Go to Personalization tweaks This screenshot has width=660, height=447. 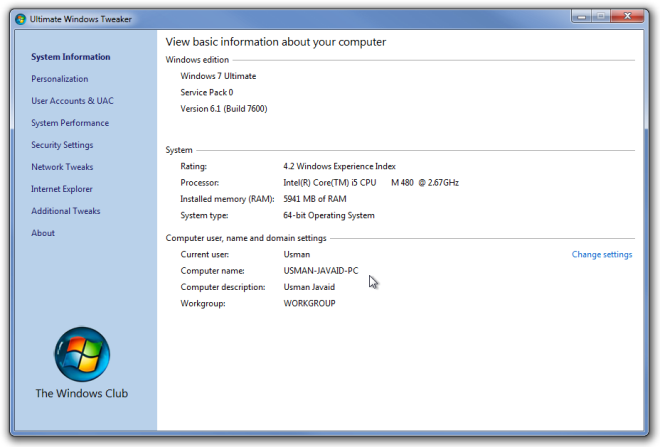[x=60, y=79]
